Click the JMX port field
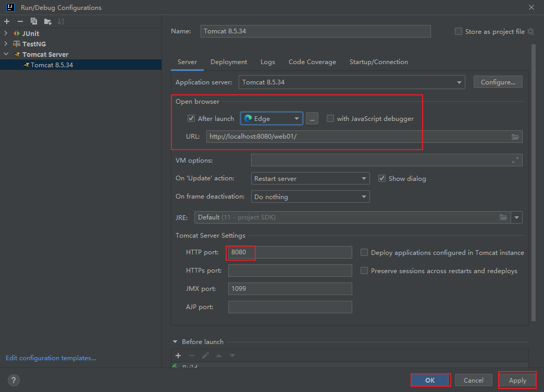Viewport: 544px width, 392px height. (290, 289)
